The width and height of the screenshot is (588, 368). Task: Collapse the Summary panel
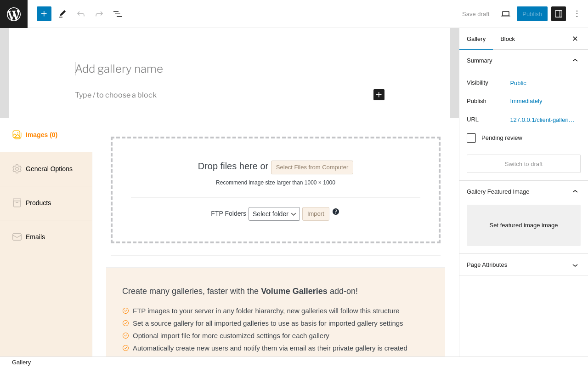click(x=575, y=60)
